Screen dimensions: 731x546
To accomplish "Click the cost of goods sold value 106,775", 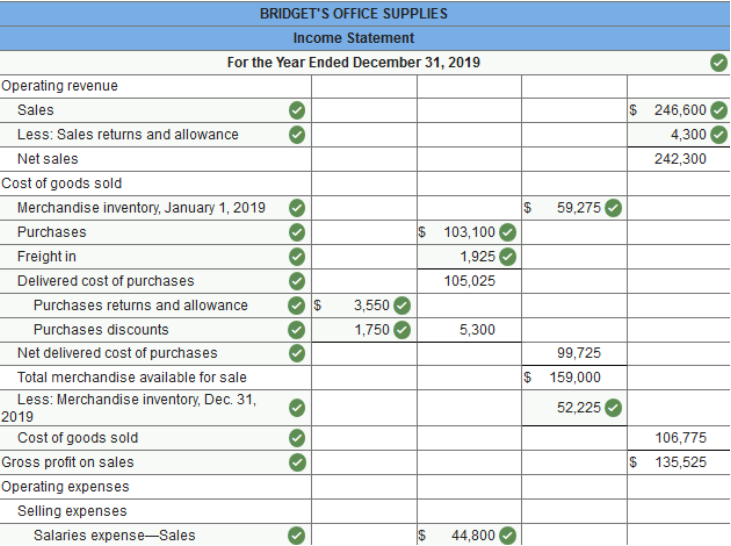I will (x=681, y=438).
